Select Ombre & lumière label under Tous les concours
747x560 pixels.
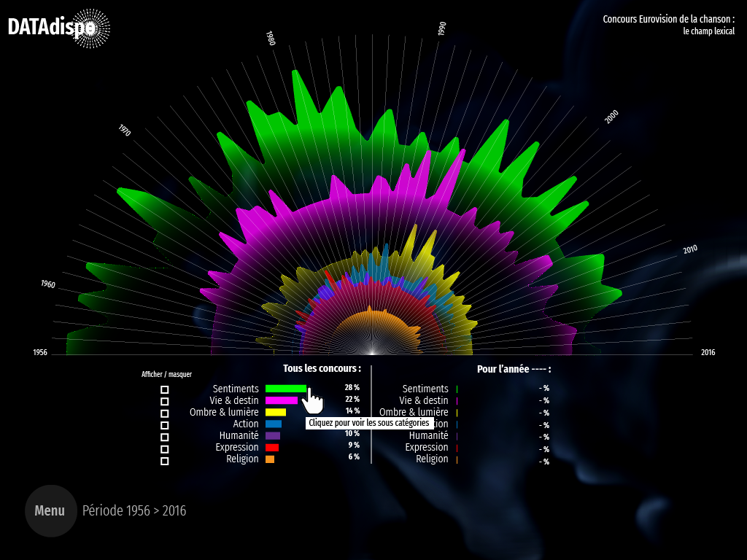[224, 412]
